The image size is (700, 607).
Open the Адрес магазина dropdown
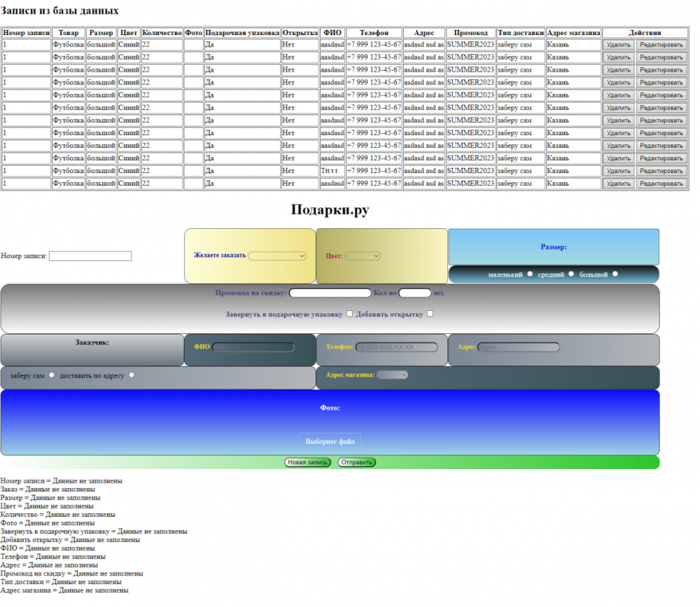coord(392,375)
